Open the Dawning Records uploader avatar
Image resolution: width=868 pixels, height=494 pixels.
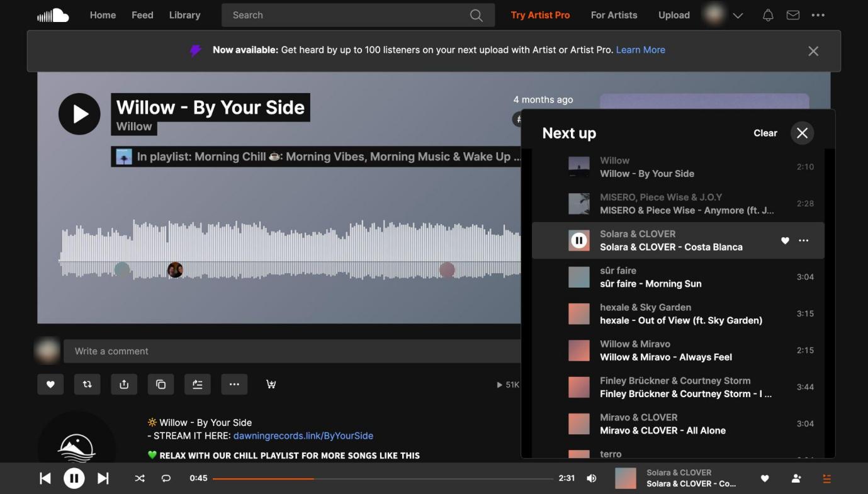click(76, 437)
